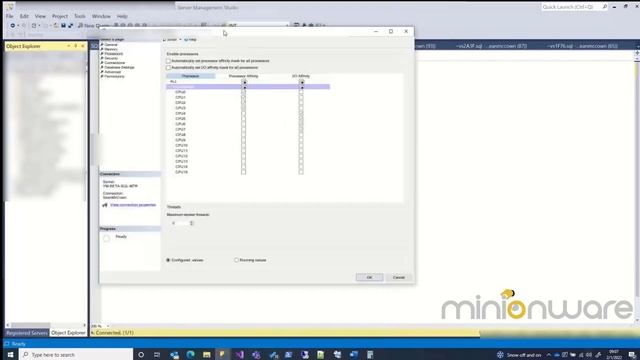Open Help in the dialog toolbar
640x360 pixels.
coord(190,40)
